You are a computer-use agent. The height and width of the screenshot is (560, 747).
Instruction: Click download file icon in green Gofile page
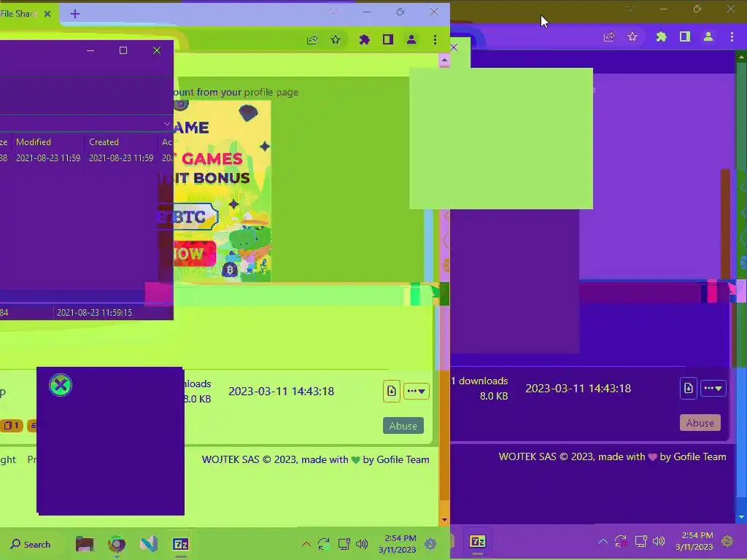391,391
